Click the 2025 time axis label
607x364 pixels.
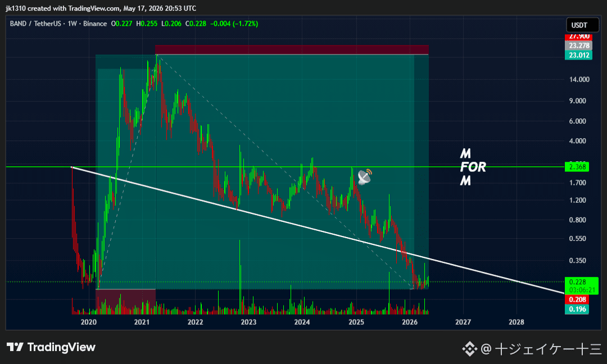356,322
